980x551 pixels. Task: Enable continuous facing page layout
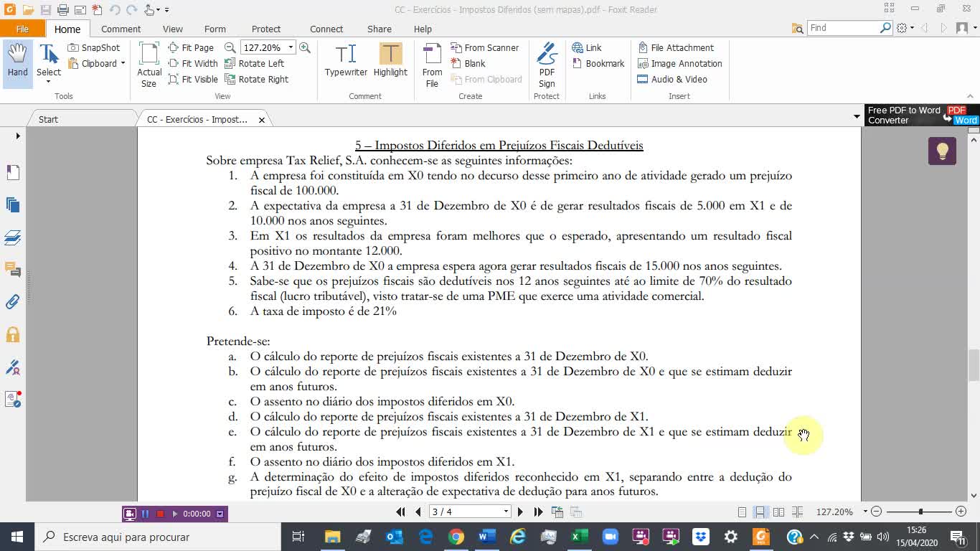click(798, 512)
